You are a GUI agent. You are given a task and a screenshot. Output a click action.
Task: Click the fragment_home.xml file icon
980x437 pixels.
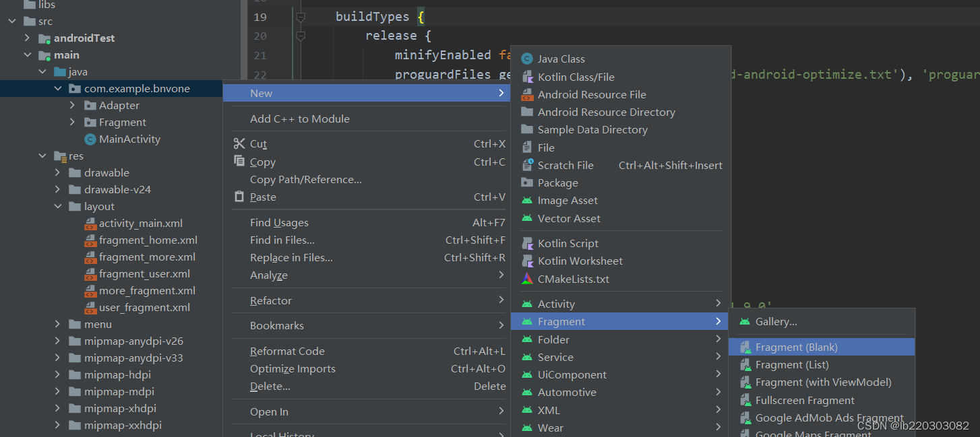(x=91, y=240)
